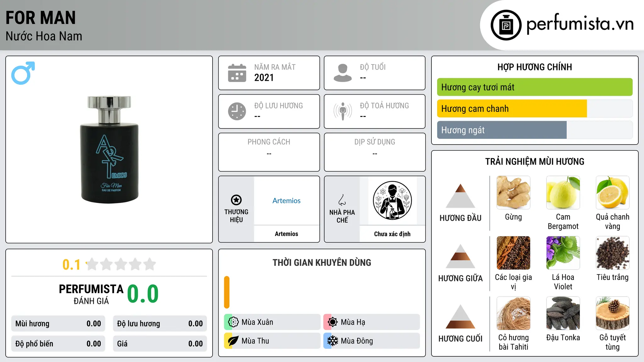Select the Lá Hoa Violet note image
This screenshot has height=362, width=644.
563,253
